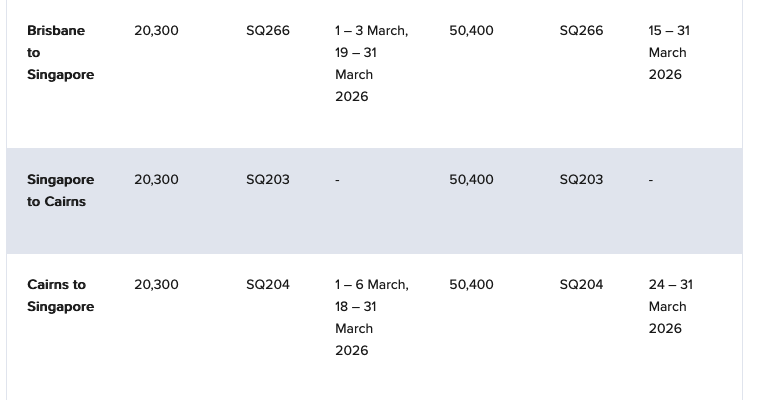Screen dimensions: 762x400
Task: Click the "1 – 6 March, 18 – 31 March" dates
Action: point(370,317)
